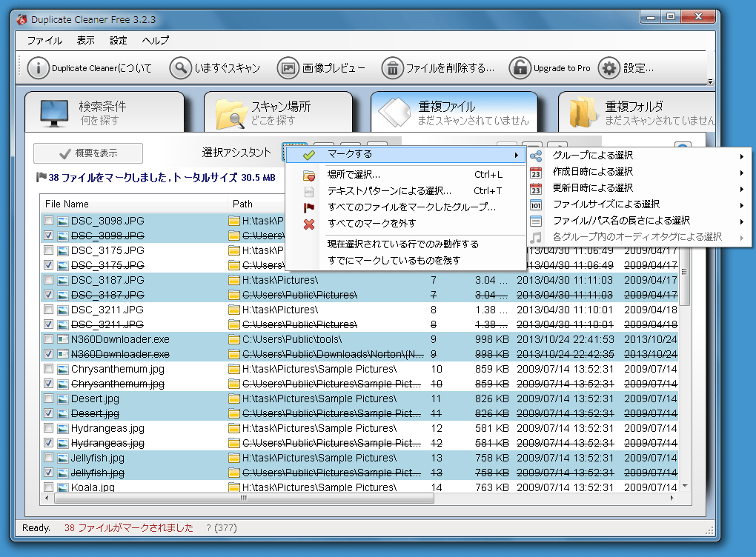This screenshot has width=756, height=557.
Task: Expand ファイルサイズによる選択 submenu arrow
Action: [742, 206]
